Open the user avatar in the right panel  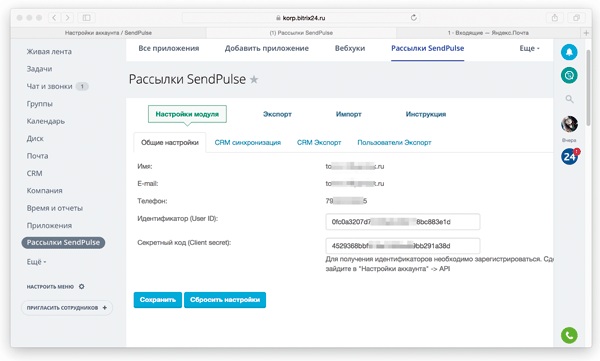tap(569, 124)
